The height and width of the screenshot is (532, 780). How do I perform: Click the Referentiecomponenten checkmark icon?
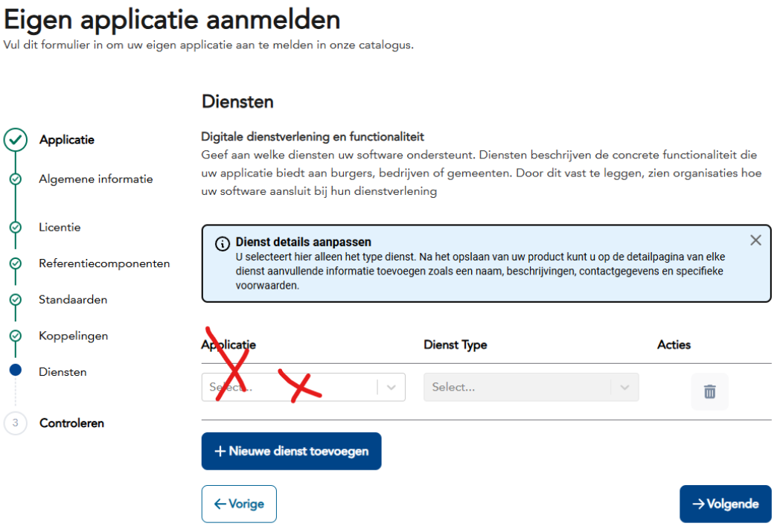pos(15,263)
